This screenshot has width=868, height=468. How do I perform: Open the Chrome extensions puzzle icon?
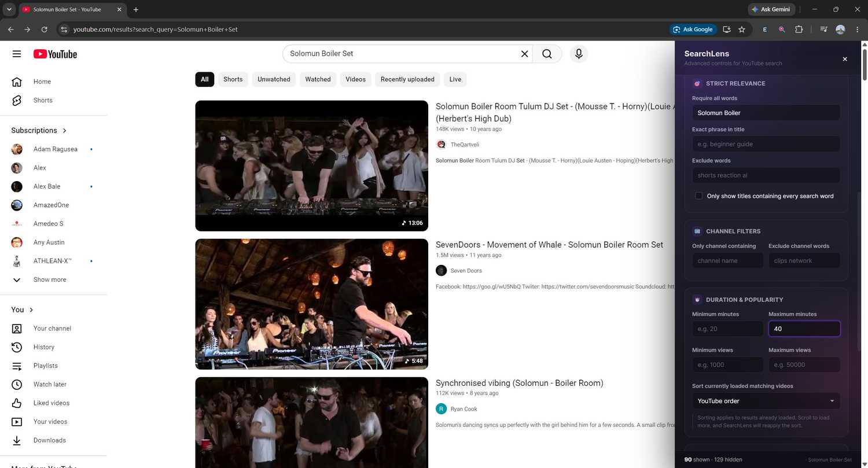[x=799, y=30]
